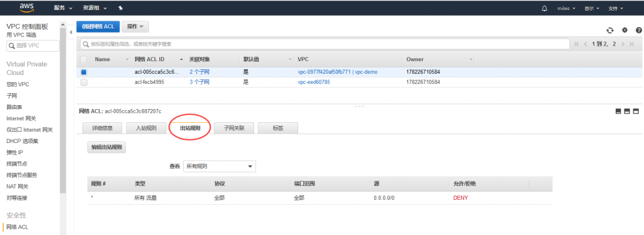Open the help question mark icon

coord(639,30)
